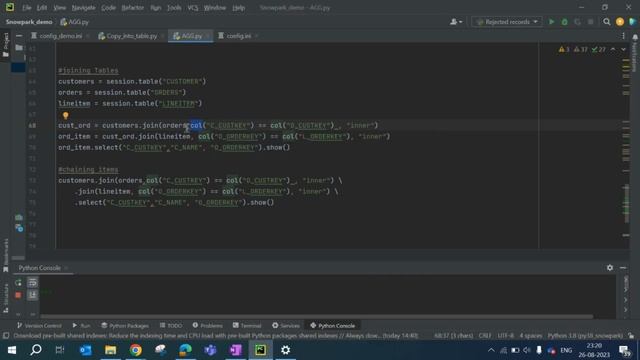This screenshot has height=360, width=640.
Task: Hide the Python Console panel
Action: point(623,268)
